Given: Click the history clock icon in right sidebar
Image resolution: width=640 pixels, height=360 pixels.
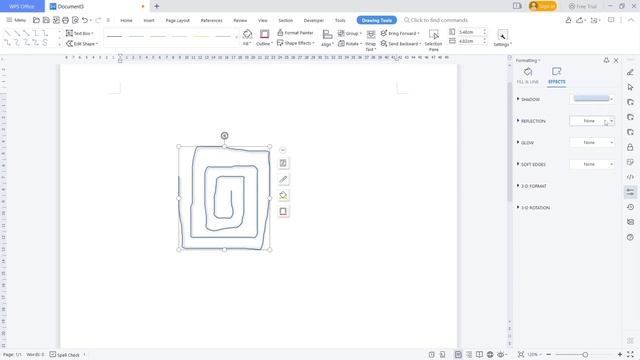Looking at the screenshot, I should [630, 207].
